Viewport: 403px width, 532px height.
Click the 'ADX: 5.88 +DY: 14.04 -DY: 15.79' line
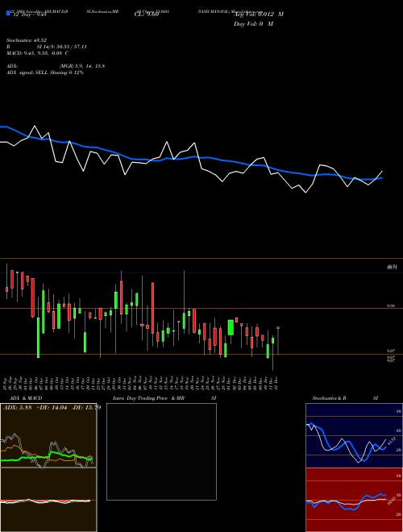[52, 407]
